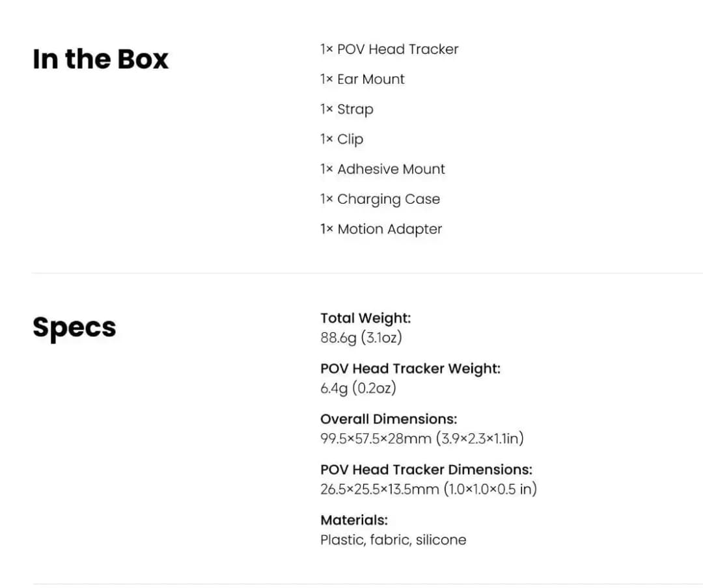The width and height of the screenshot is (703, 588).
Task: Click the "Specs" heading
Action: click(74, 328)
